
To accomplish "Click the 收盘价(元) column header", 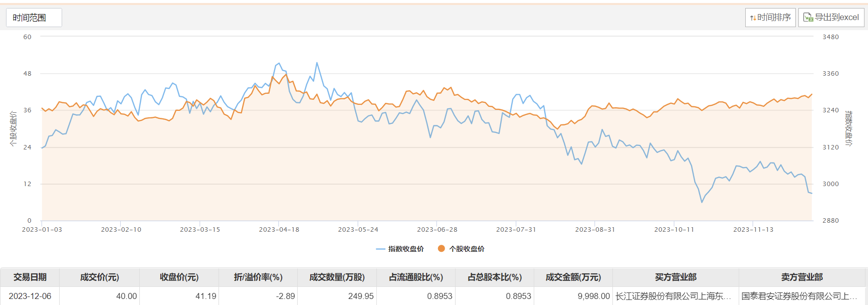I will 179,277.
